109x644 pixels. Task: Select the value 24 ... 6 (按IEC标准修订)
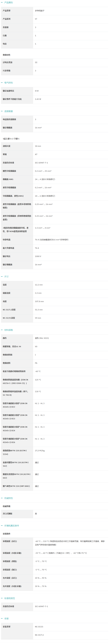coord(45,196)
